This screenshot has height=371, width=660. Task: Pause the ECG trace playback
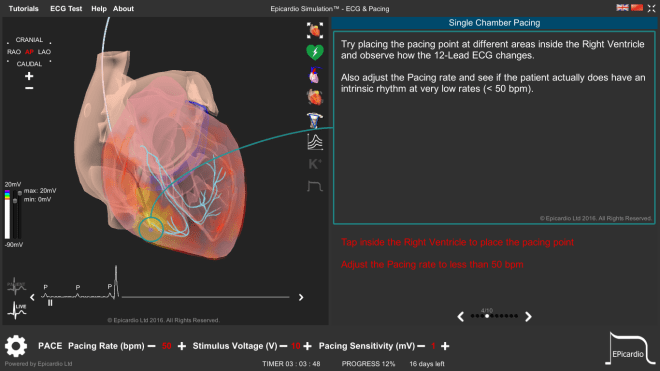pyautogui.click(x=50, y=303)
